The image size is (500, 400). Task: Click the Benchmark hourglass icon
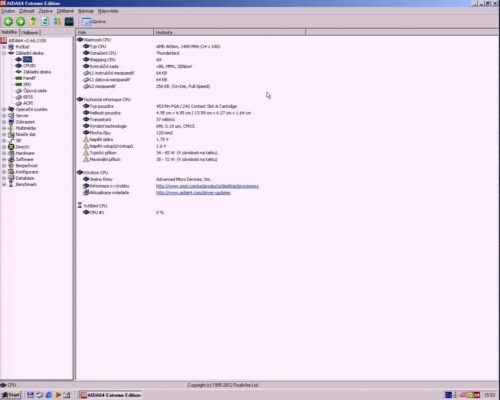pyautogui.click(x=11, y=184)
